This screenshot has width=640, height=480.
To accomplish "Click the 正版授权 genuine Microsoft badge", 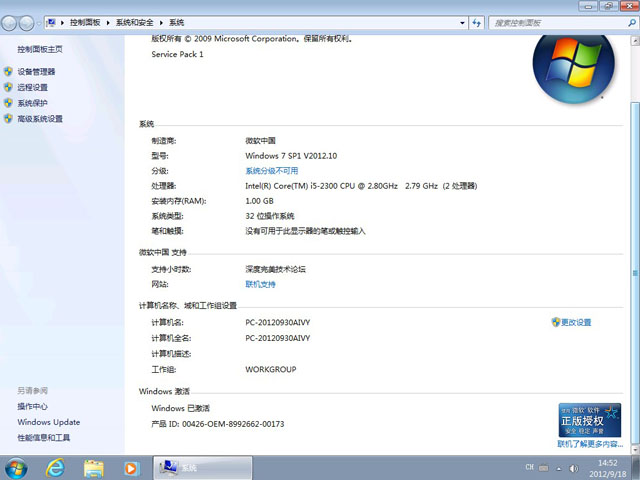I will click(589, 420).
